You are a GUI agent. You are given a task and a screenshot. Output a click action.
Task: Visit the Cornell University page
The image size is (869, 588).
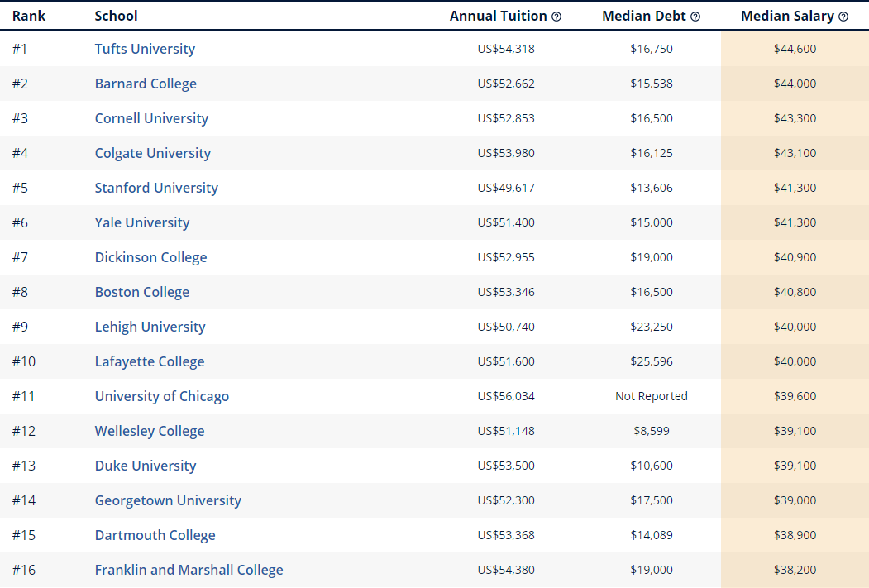tap(151, 118)
